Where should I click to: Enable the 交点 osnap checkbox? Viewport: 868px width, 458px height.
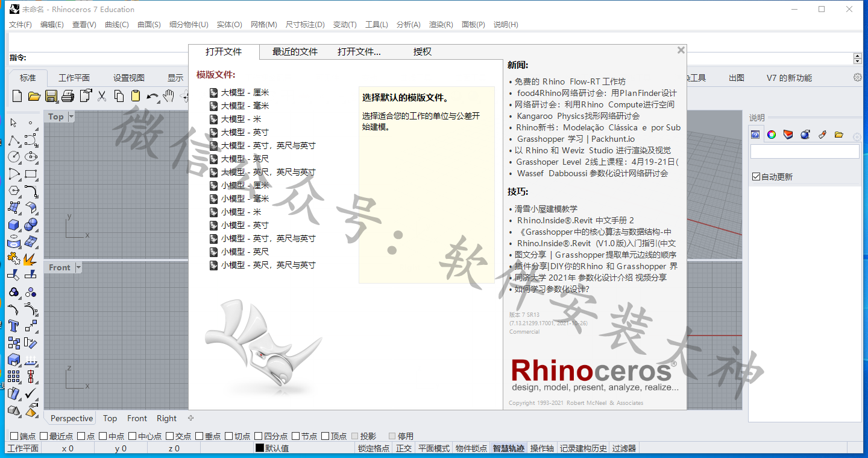(170, 436)
